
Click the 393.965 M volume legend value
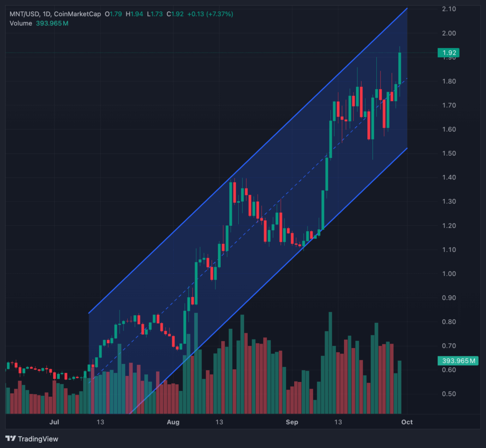(x=52, y=23)
